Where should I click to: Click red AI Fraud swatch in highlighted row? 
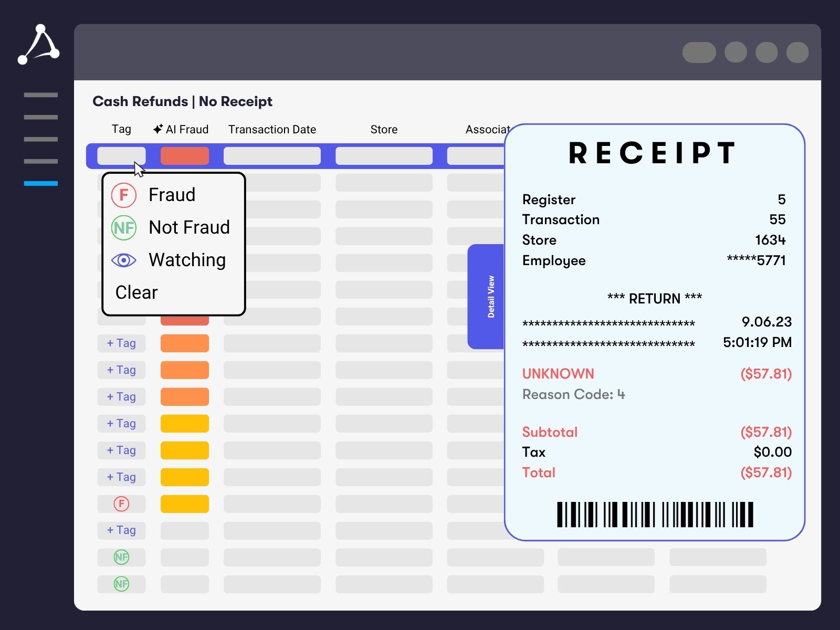(185, 156)
